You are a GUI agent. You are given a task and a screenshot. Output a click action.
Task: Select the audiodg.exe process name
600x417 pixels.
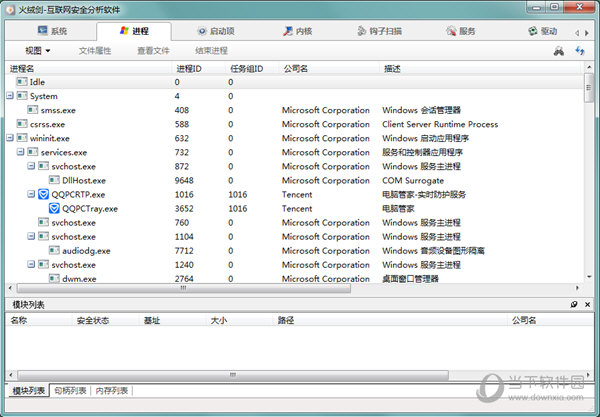coord(86,251)
